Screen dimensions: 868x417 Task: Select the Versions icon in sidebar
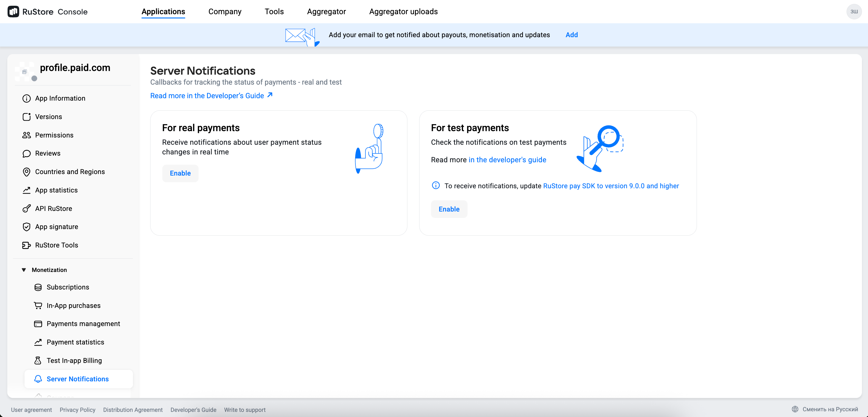click(x=27, y=117)
